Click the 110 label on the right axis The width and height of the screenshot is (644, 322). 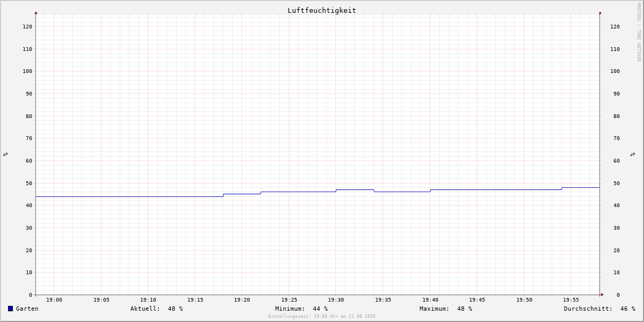[x=615, y=49]
